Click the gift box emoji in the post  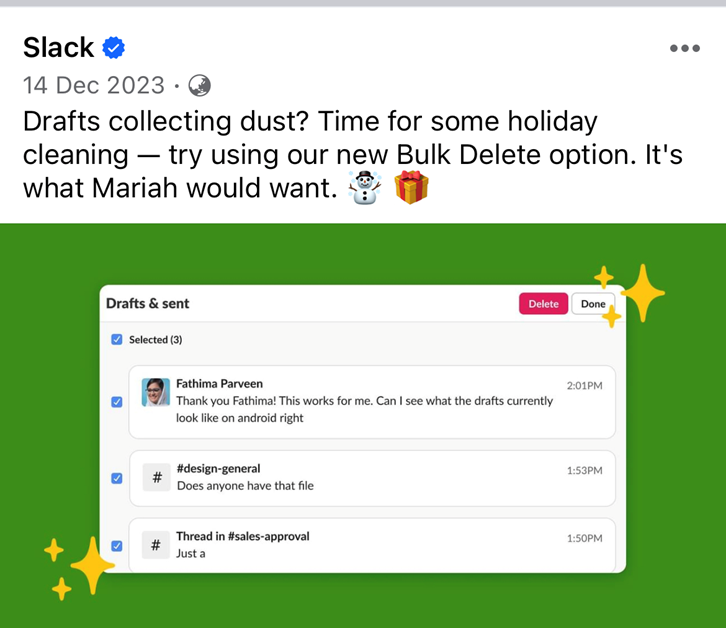pos(411,188)
